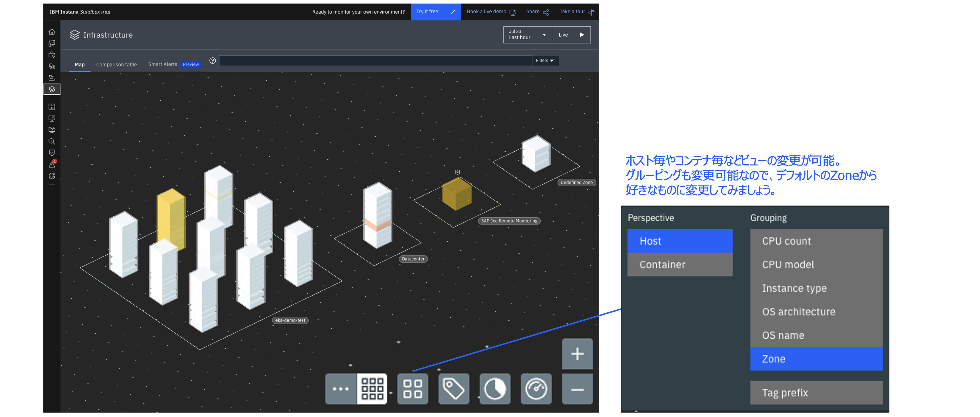Click the Try it free button
980x417 pixels.
click(435, 12)
